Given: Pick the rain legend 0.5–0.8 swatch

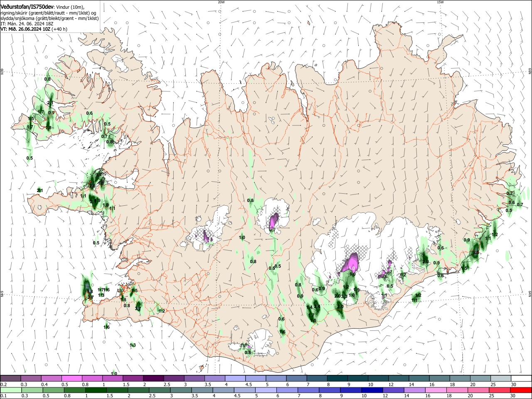Looking at the screenshot, I should click(x=54, y=390).
